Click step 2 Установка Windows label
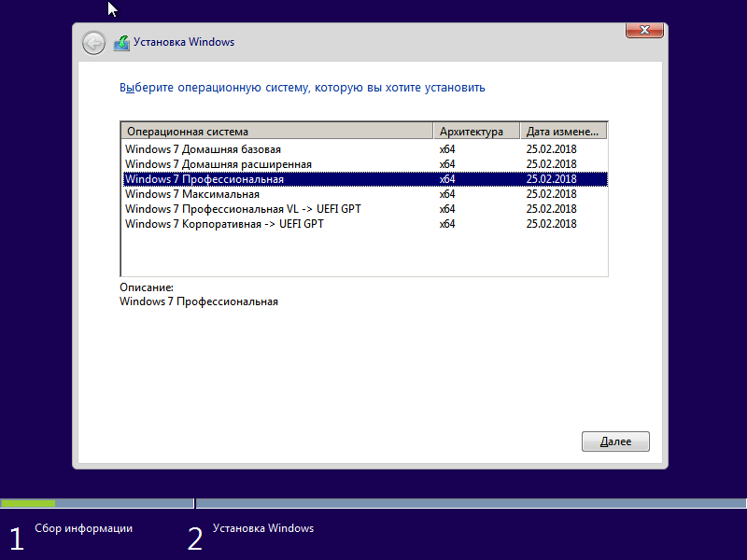 (263, 528)
